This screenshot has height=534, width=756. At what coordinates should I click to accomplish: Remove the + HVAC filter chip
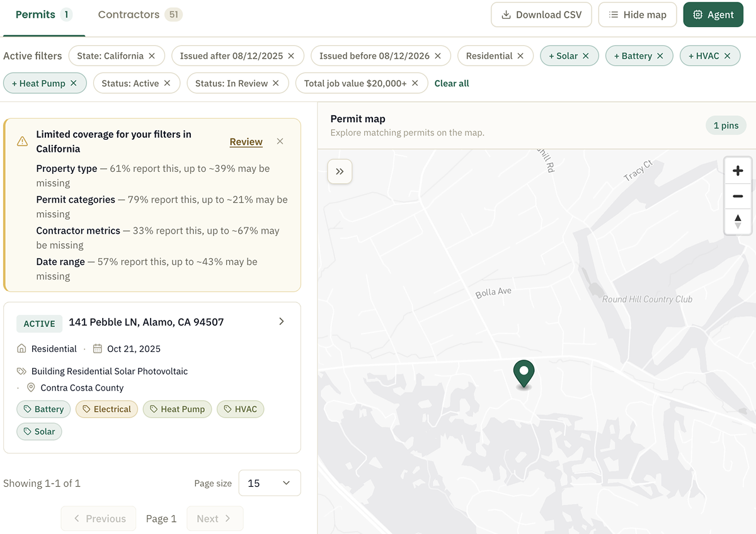click(728, 56)
